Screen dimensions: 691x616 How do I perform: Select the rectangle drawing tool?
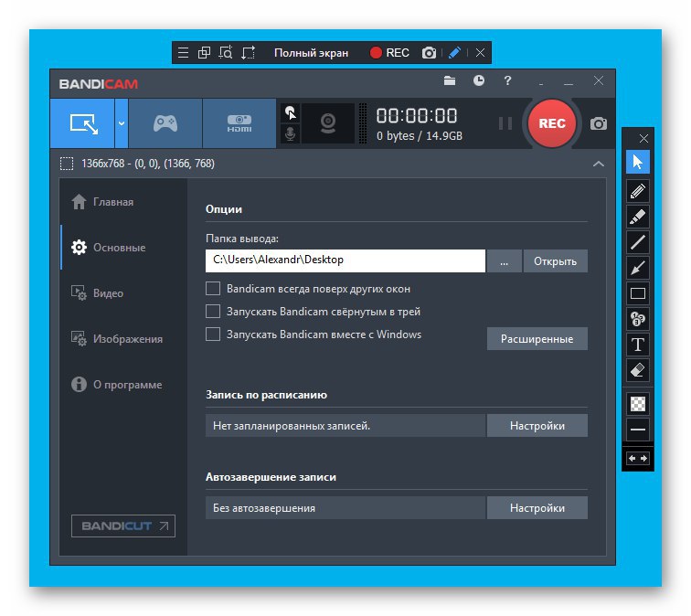coord(638,293)
